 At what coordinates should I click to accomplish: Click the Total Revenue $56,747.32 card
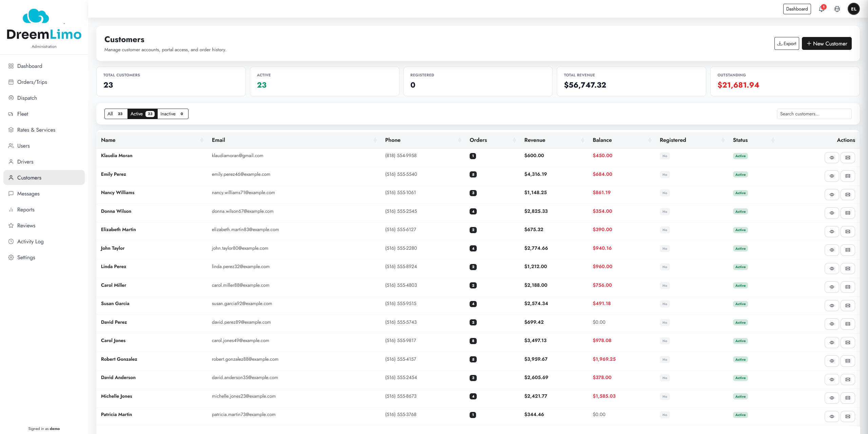[631, 81]
